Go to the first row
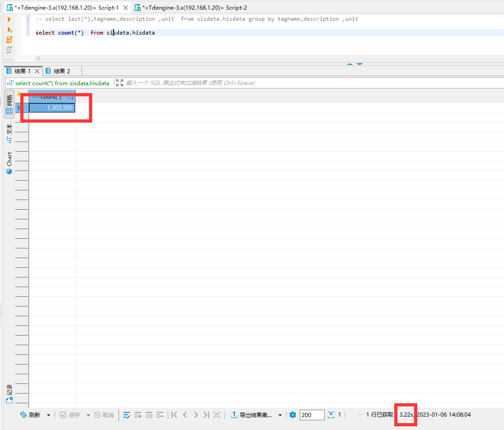Screen dimensions: 504x430 (174, 415)
